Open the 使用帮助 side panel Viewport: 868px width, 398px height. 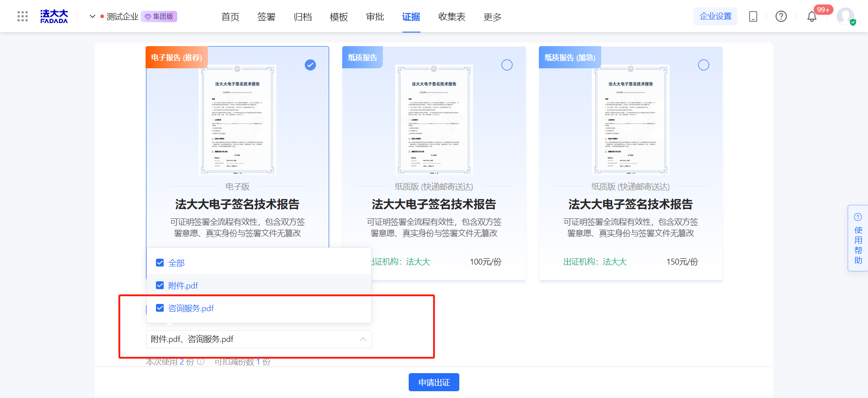tap(858, 238)
